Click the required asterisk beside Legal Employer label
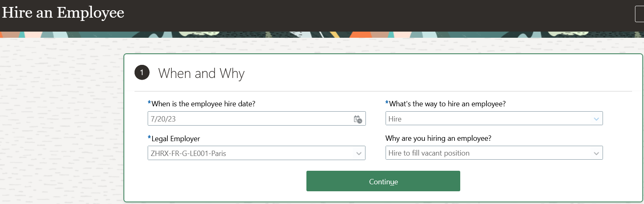644x204 pixels. click(x=149, y=138)
